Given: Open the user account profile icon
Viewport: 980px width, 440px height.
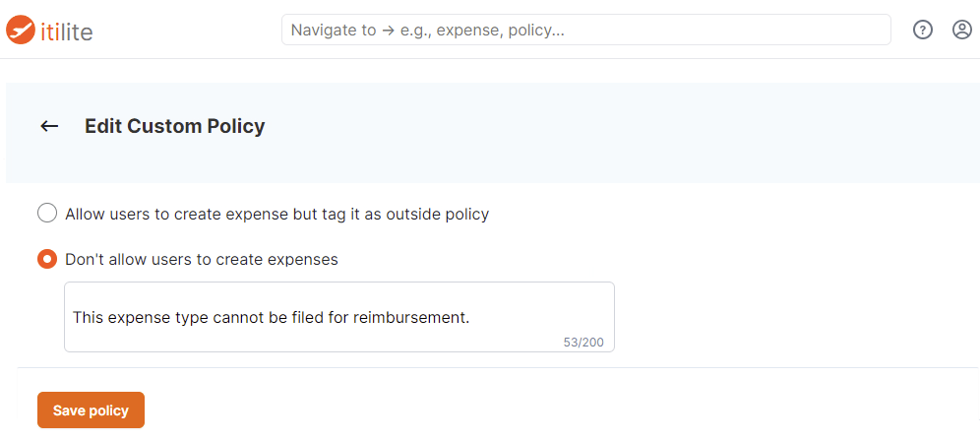Looking at the screenshot, I should [x=962, y=30].
